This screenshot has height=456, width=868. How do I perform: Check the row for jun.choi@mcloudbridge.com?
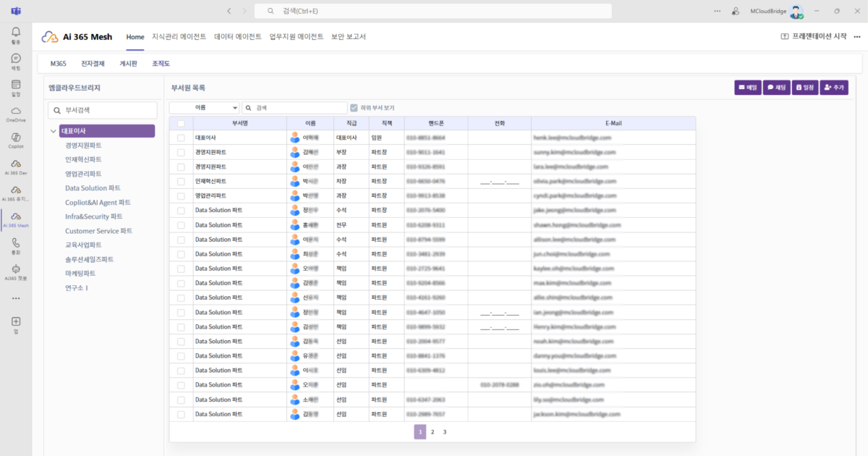click(x=181, y=254)
